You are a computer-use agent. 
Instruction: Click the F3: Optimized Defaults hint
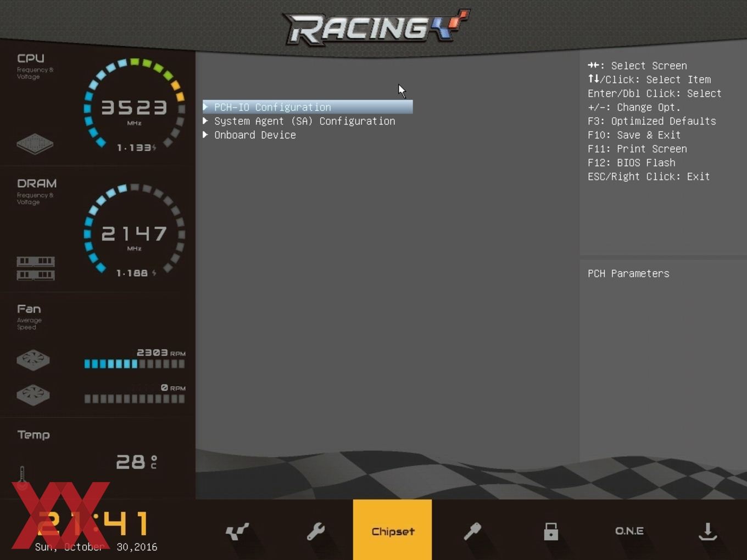[652, 121]
